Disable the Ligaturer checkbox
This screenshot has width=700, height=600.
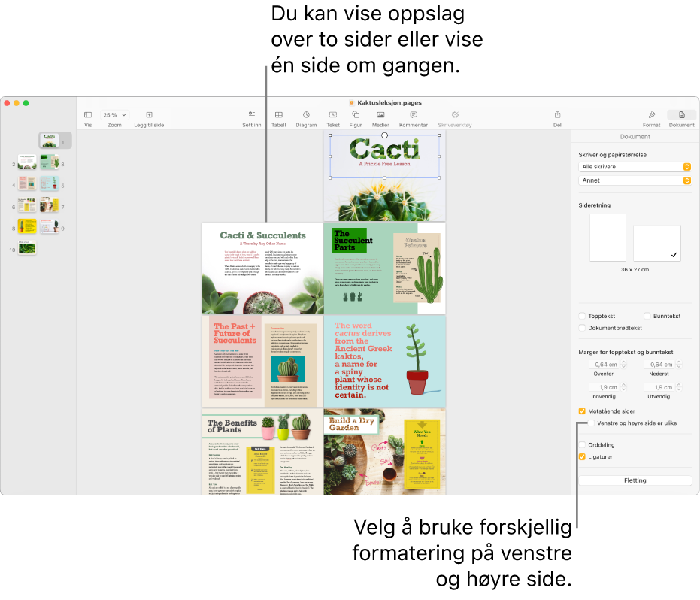point(582,457)
